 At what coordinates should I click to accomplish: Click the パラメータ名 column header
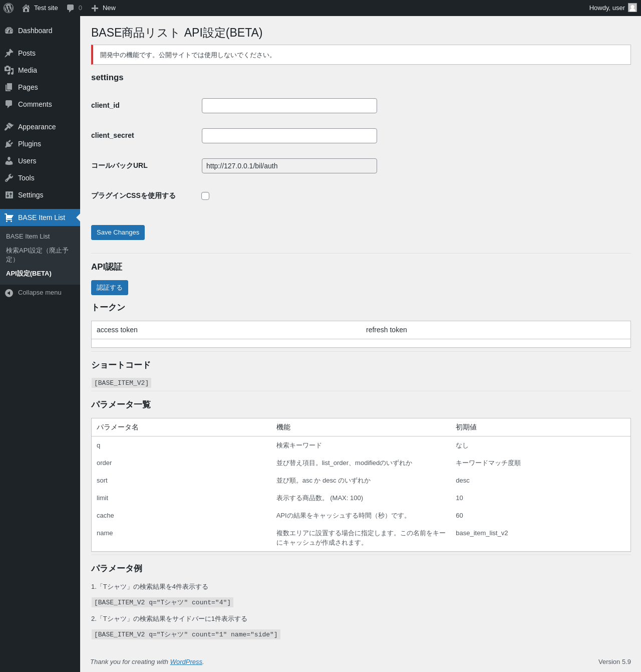[118, 427]
